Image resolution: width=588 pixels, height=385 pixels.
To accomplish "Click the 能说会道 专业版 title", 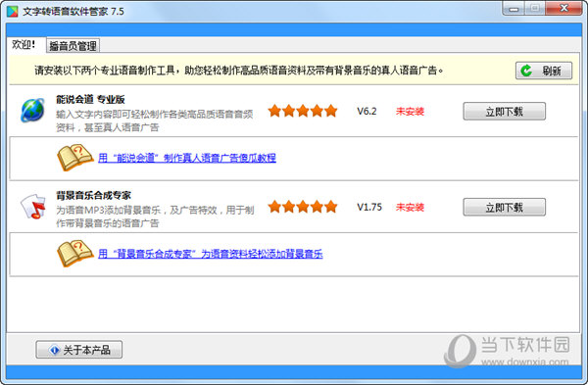I will tap(90, 99).
